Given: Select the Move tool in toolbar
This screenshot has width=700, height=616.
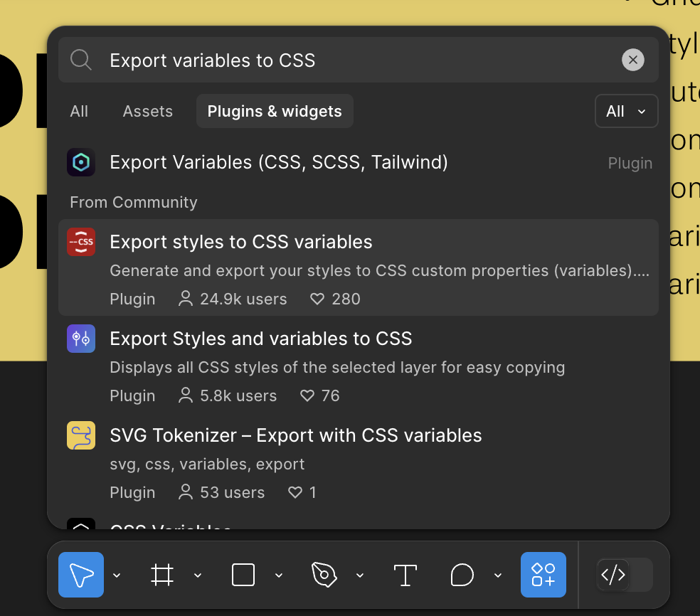Looking at the screenshot, I should pyautogui.click(x=81, y=575).
